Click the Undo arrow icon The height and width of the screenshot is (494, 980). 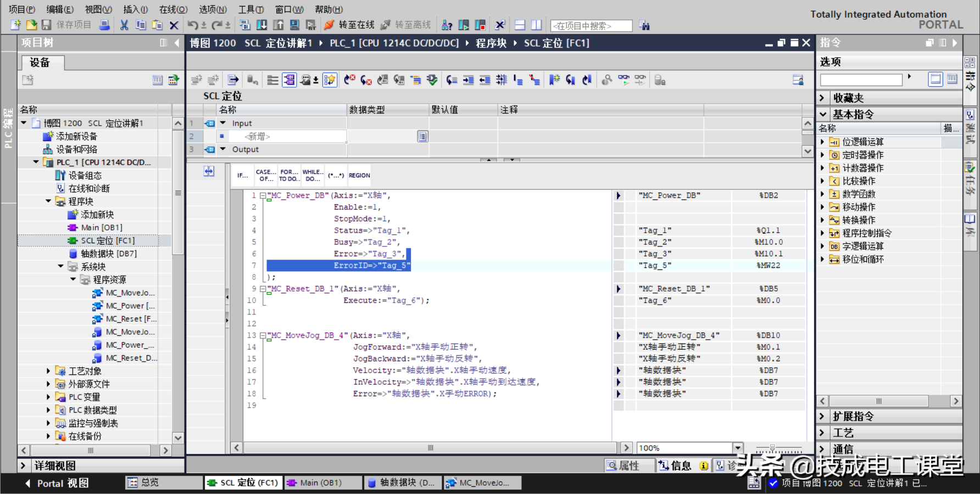(x=192, y=25)
